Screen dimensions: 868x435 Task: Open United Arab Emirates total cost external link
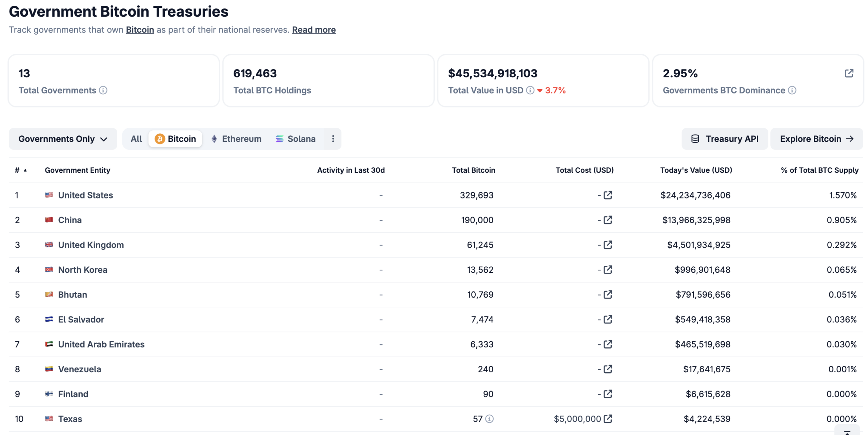point(608,344)
